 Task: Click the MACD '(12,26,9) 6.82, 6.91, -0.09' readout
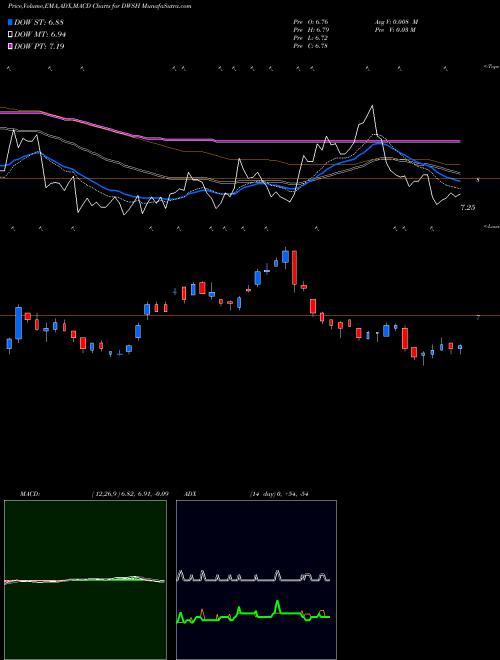pos(130,494)
